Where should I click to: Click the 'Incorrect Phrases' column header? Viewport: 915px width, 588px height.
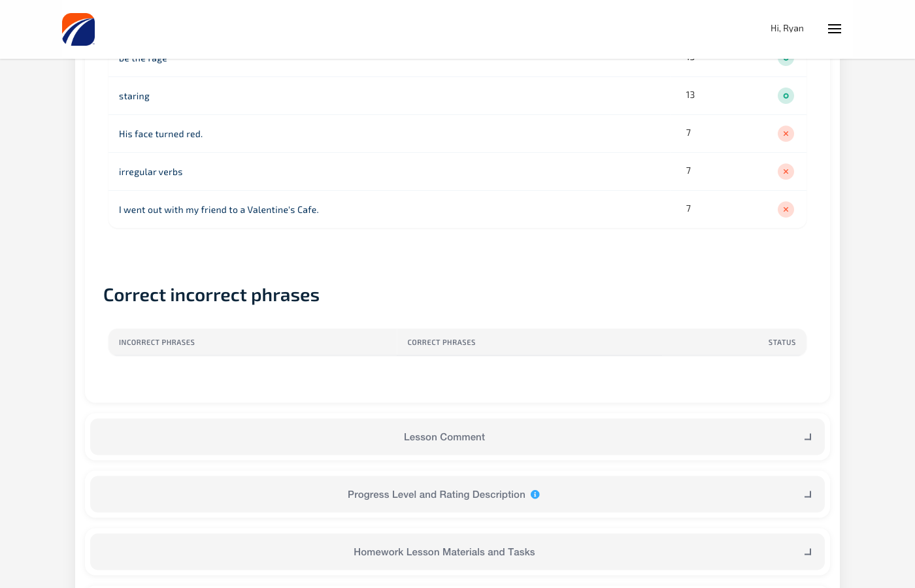157,342
